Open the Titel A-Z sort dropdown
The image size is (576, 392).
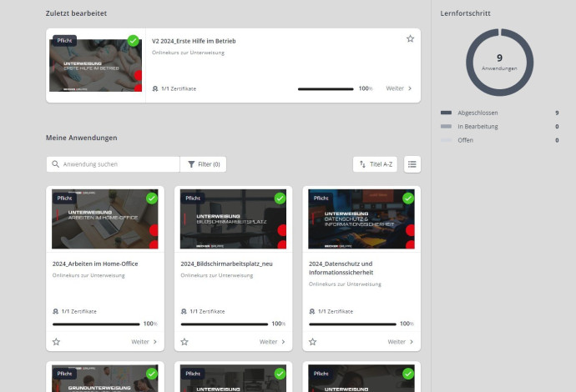375,164
